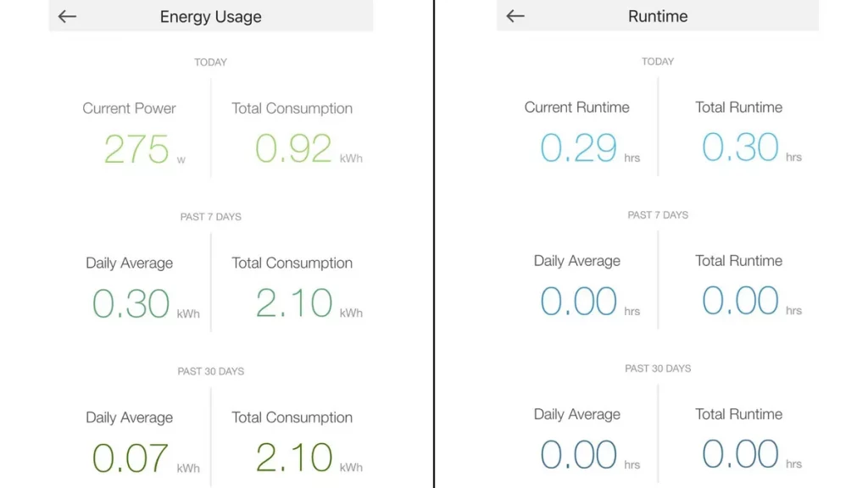Click the Runtime header title
The height and width of the screenshot is (488, 868).
[658, 16]
